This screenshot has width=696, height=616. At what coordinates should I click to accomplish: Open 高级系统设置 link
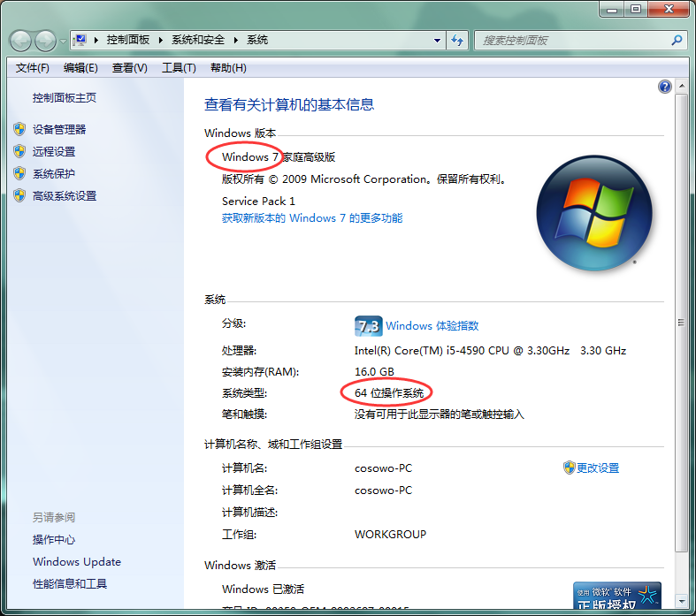click(x=65, y=196)
